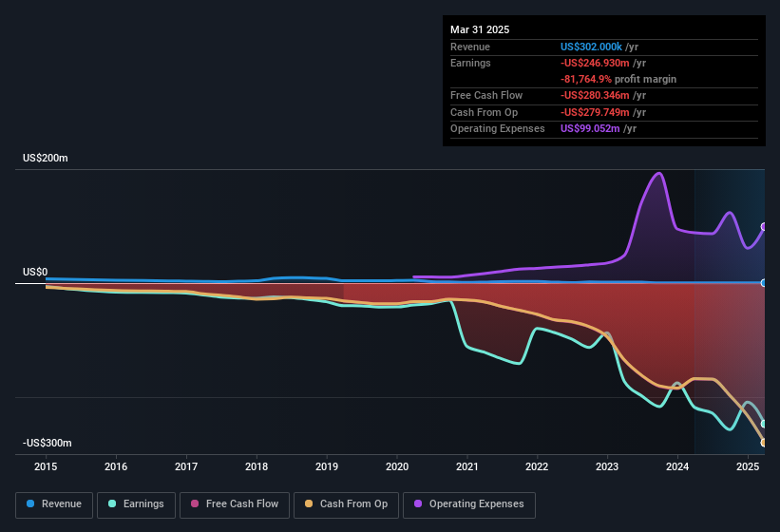Toggle the Cash From Op legend button
780x532 pixels.
click(346, 504)
